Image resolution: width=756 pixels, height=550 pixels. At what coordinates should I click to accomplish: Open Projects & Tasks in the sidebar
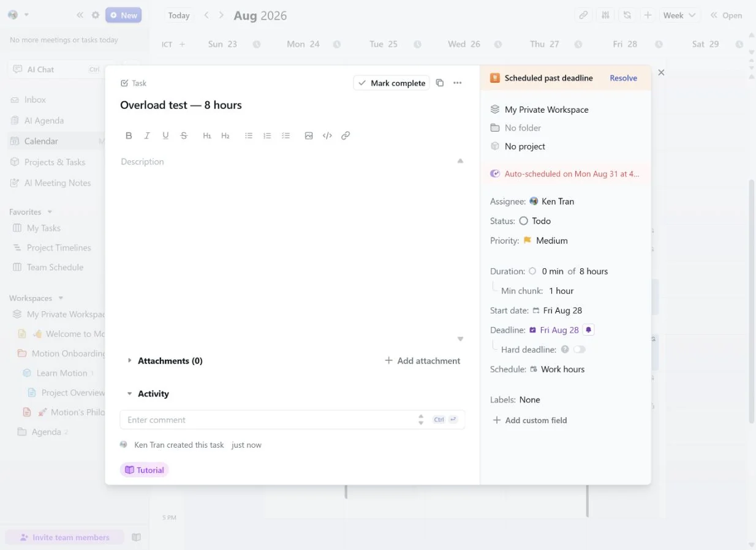coord(55,162)
